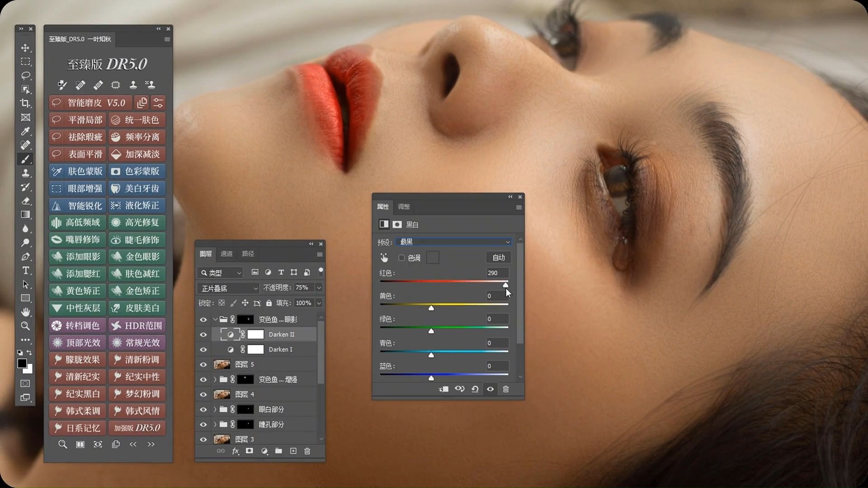Viewport: 868px width, 488px height.
Task: Select the Zoom tool
Action: click(25, 326)
